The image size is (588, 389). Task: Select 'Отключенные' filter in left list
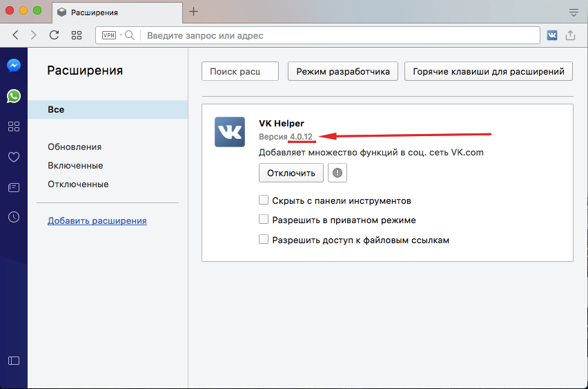[78, 184]
